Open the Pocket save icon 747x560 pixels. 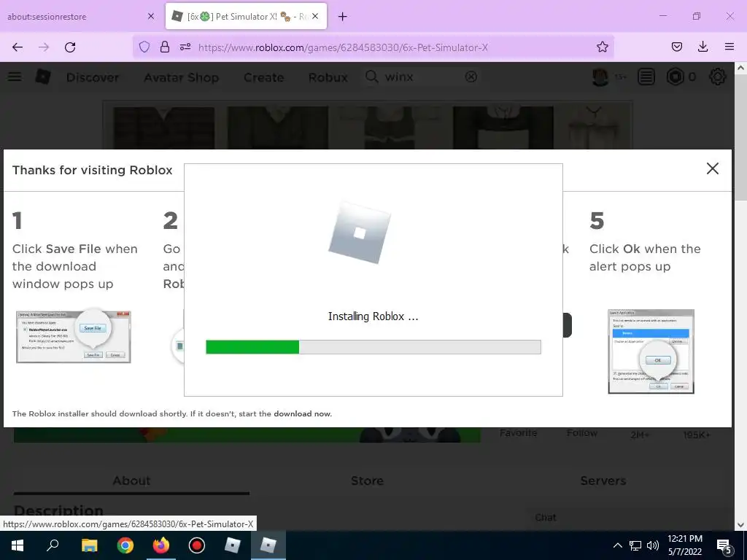tap(676, 47)
